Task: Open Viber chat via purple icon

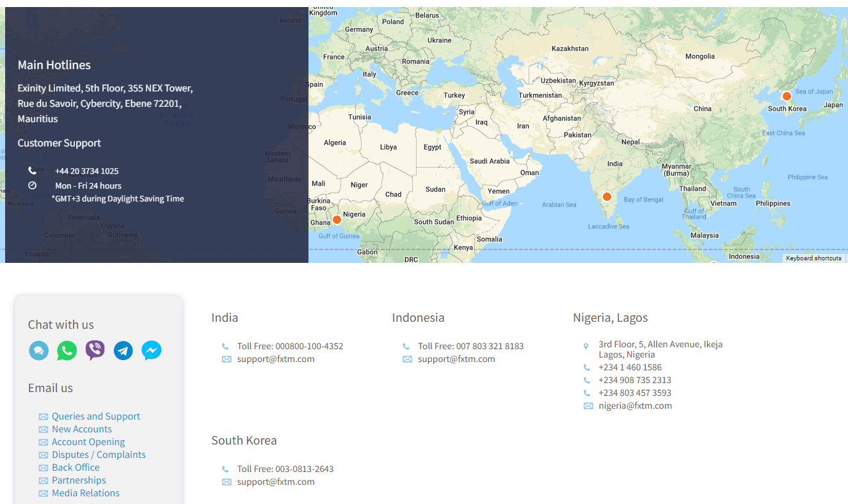Action: pyautogui.click(x=95, y=350)
